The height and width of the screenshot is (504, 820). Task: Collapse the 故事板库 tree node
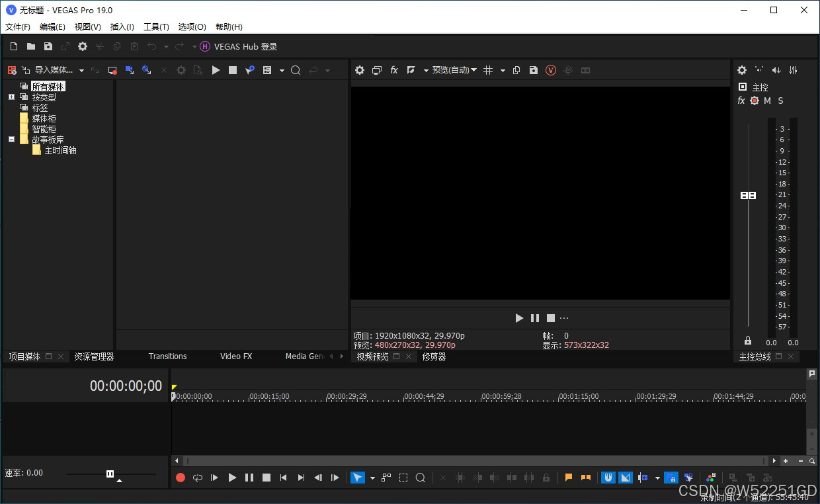(x=11, y=140)
